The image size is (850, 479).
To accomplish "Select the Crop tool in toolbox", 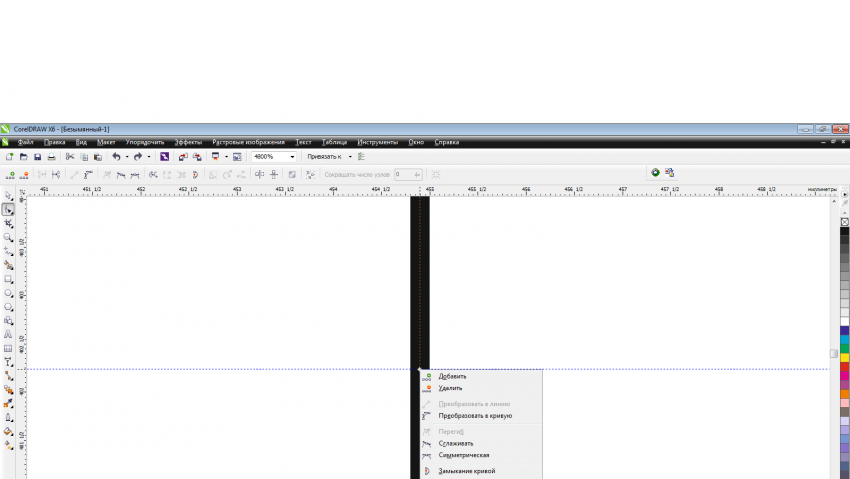I will [8, 224].
